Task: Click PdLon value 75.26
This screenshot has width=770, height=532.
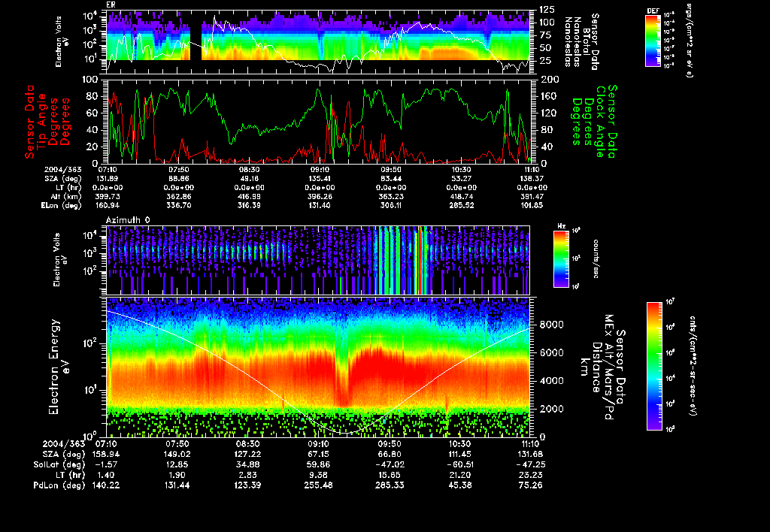Action: [531, 485]
